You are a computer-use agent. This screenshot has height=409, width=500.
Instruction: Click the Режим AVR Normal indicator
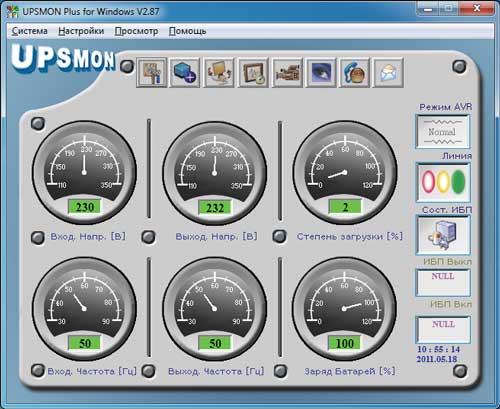coord(443,132)
